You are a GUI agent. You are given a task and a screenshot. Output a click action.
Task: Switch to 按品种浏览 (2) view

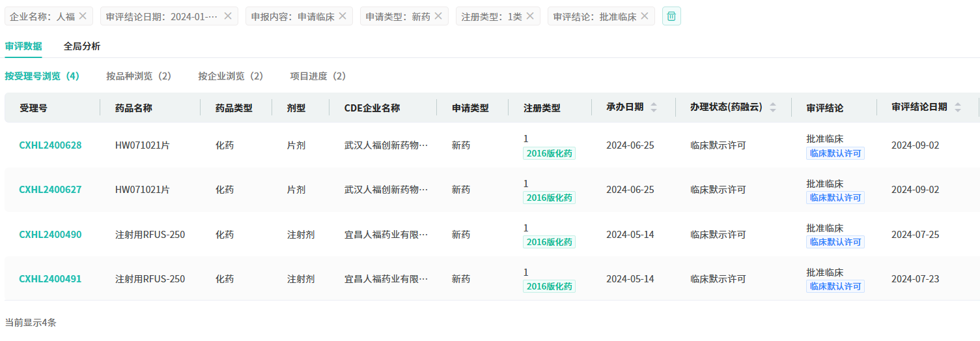tap(139, 76)
